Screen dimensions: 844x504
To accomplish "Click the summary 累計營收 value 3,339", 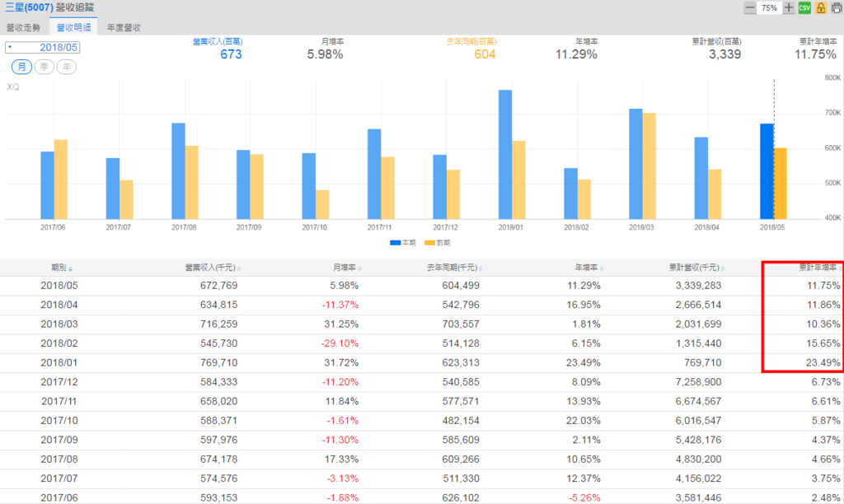I will point(724,54).
